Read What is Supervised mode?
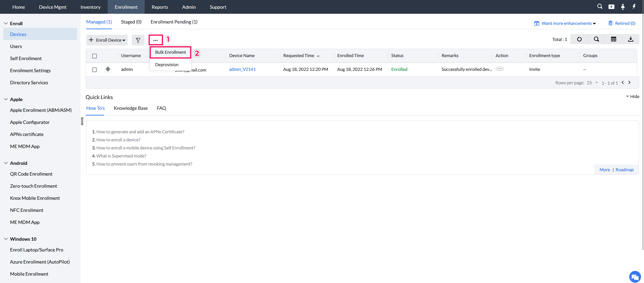The image size is (644, 283). (x=121, y=156)
